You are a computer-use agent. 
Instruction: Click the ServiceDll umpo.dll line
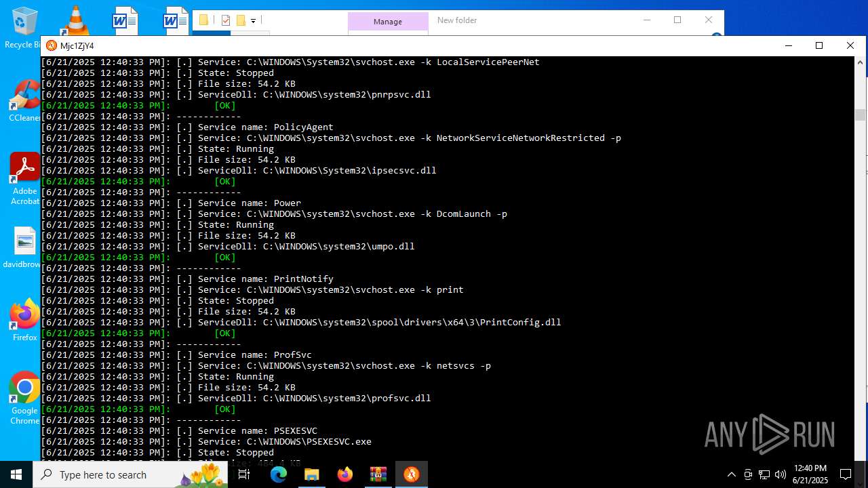228,246
